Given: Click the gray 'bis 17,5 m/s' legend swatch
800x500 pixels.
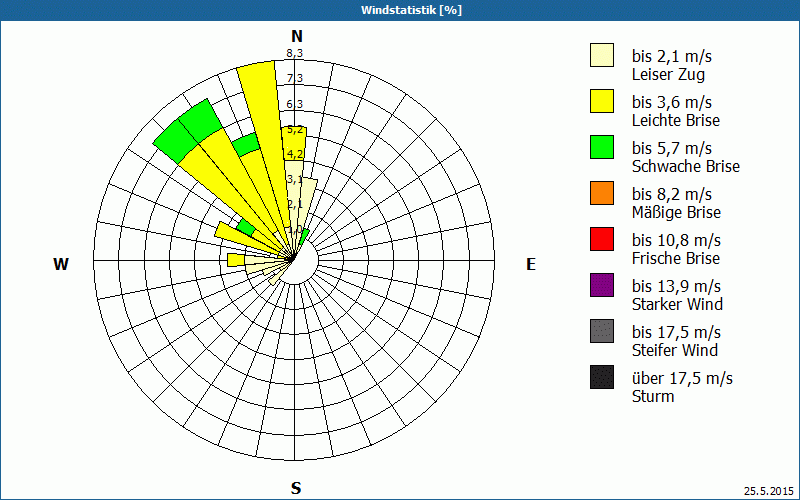Looking at the screenshot, I should (x=602, y=331).
